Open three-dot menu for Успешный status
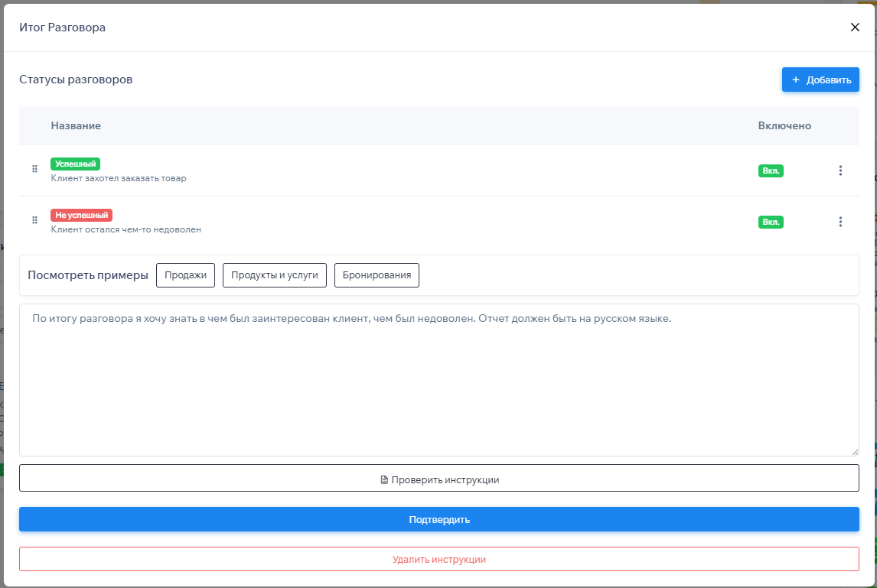 click(x=840, y=171)
